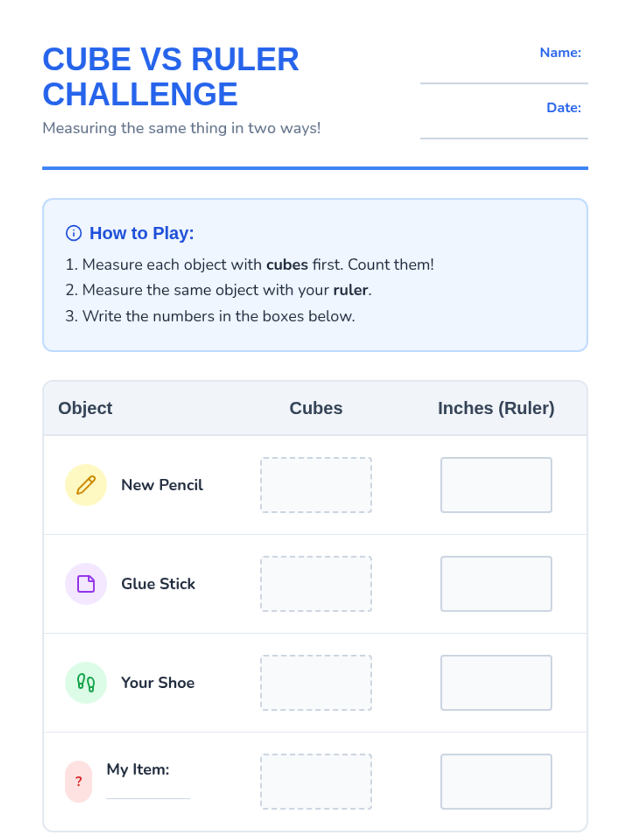The width and height of the screenshot is (630, 840).
Task: Click the Object column header
Action: [x=85, y=408]
